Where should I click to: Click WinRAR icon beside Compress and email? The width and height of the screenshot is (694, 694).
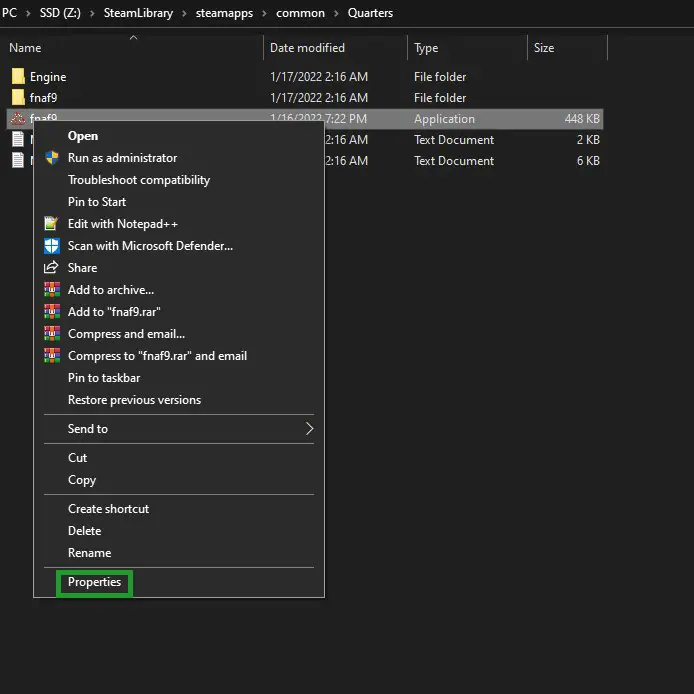click(x=52, y=333)
